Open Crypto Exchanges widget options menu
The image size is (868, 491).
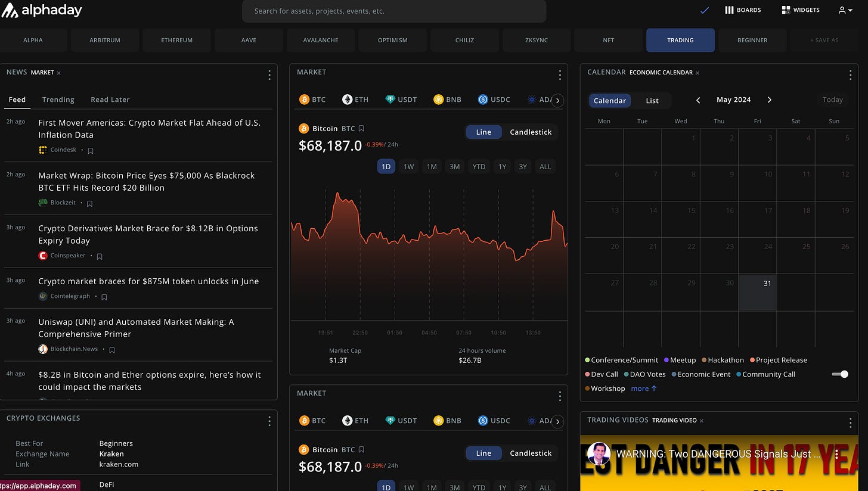pyautogui.click(x=269, y=421)
